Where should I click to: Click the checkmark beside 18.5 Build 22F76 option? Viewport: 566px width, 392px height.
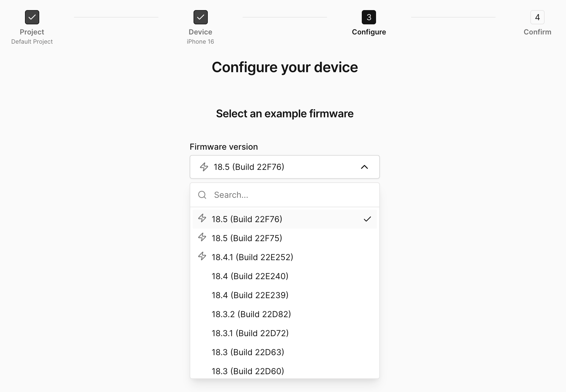tap(367, 219)
